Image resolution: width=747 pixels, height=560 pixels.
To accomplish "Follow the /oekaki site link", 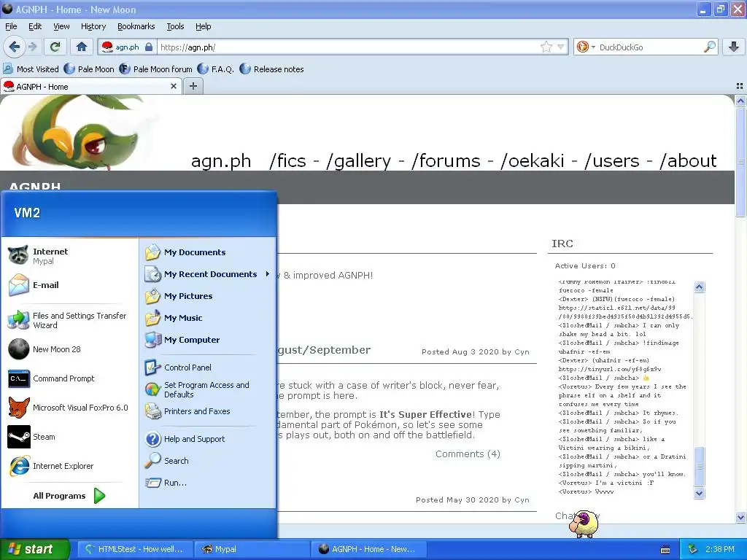I will coord(532,161).
